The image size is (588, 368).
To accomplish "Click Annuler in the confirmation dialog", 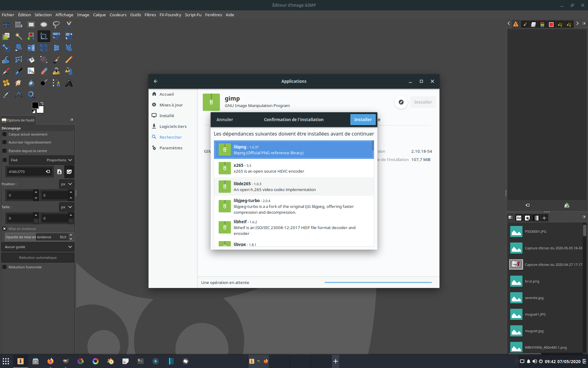I will click(x=224, y=120).
